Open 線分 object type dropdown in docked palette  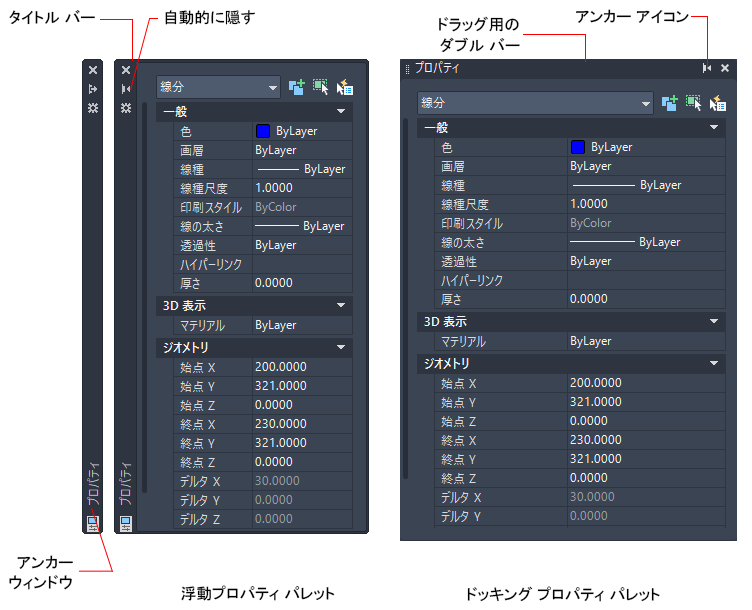535,103
